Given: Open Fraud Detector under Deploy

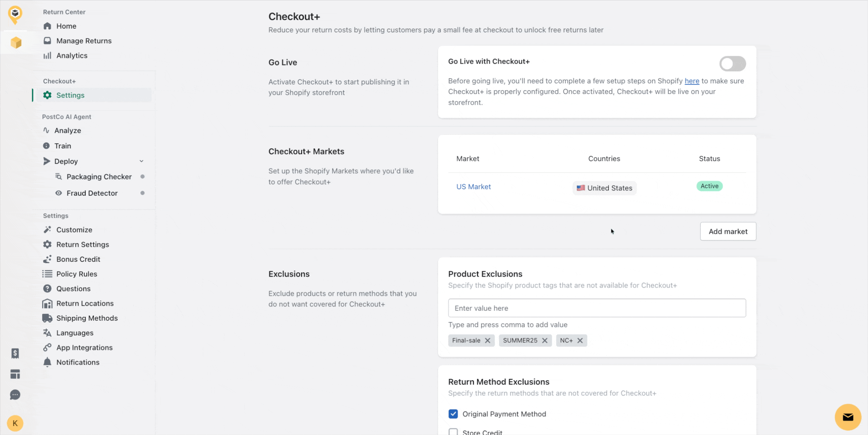Looking at the screenshot, I should pos(92,193).
